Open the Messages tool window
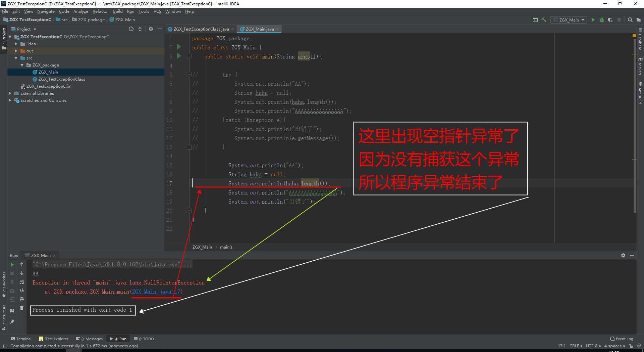 90,339
